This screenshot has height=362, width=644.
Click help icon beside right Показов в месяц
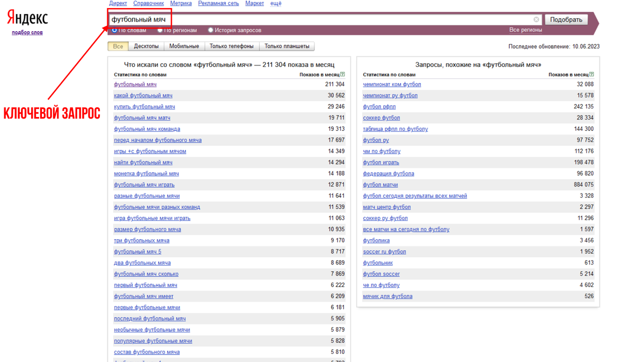click(591, 75)
